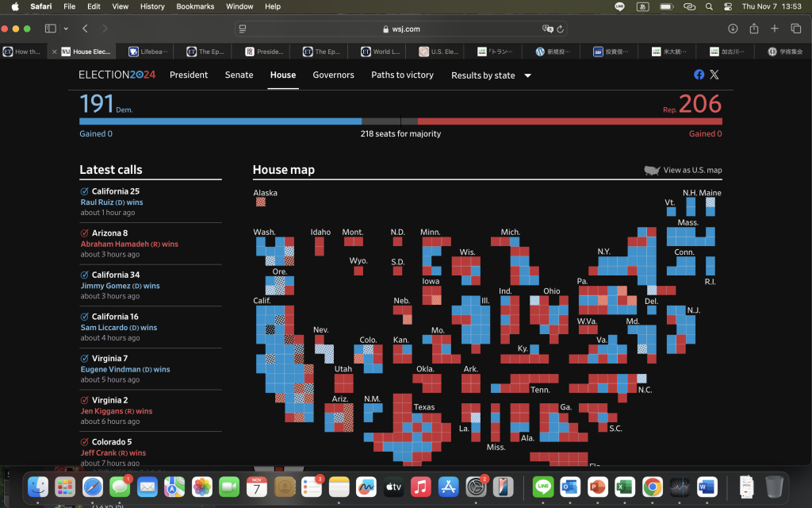Screen dimensions: 812x508
Task: Reload the wsj.com page
Action: (x=561, y=29)
